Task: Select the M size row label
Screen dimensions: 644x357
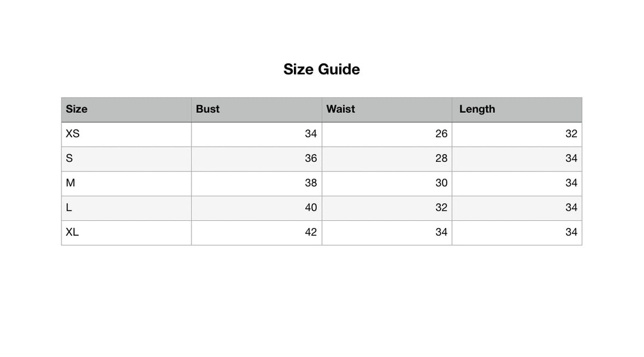Action: point(70,183)
